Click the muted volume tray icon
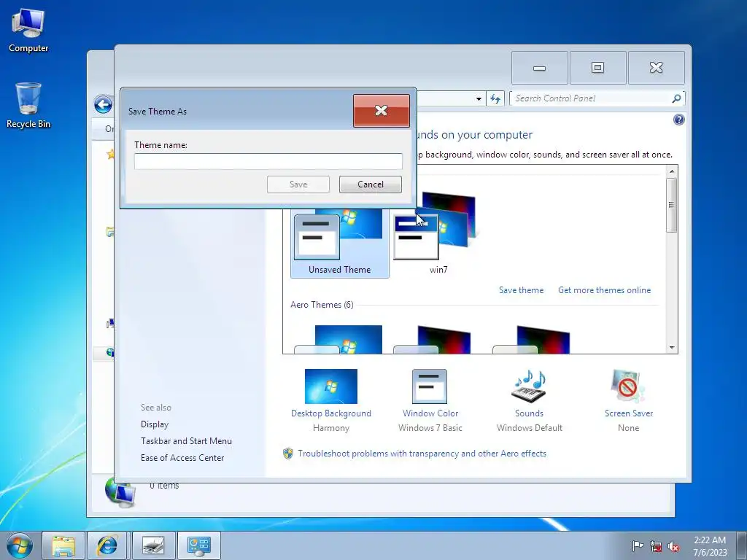The height and width of the screenshot is (560, 747). [x=673, y=546]
